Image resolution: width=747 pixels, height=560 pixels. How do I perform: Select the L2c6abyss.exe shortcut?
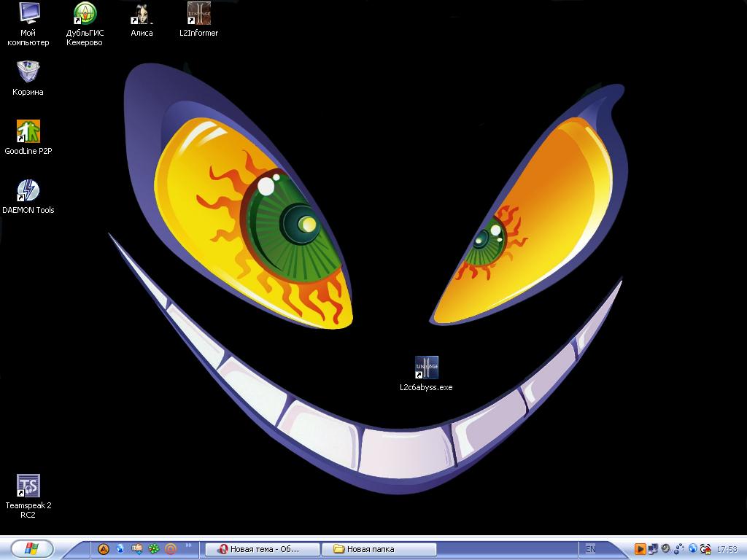coord(426,374)
